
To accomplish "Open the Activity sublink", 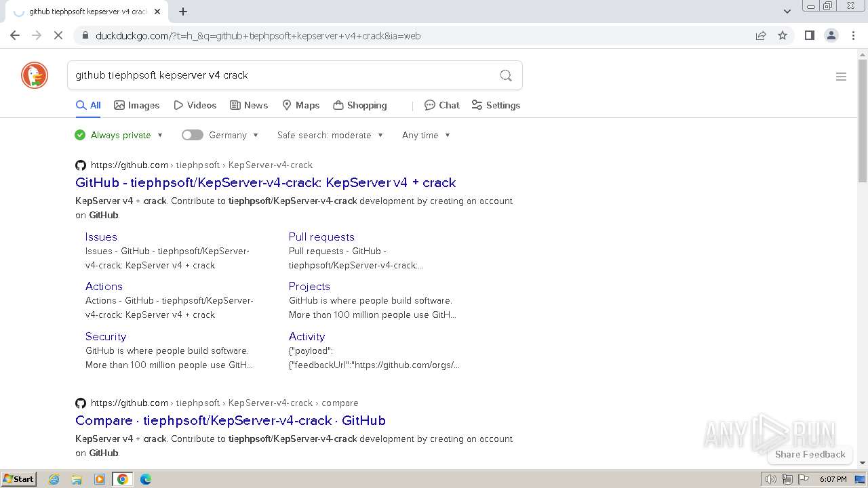I will click(307, 336).
